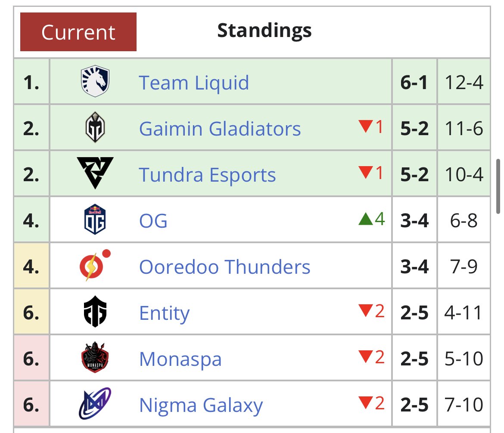504x433 pixels.
Task: Click the Gaimin Gladiators helmet logo
Action: 95,128
